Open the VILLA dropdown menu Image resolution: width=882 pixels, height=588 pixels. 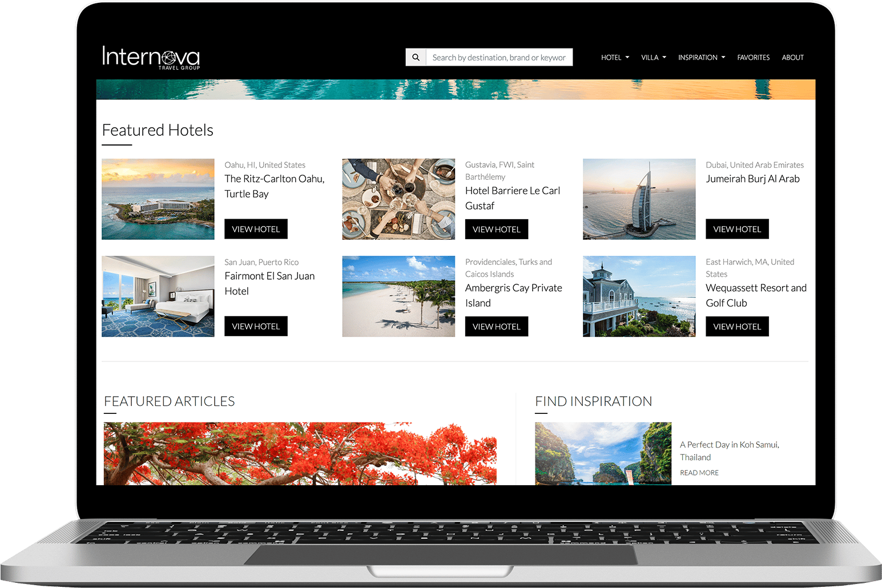[x=654, y=58]
